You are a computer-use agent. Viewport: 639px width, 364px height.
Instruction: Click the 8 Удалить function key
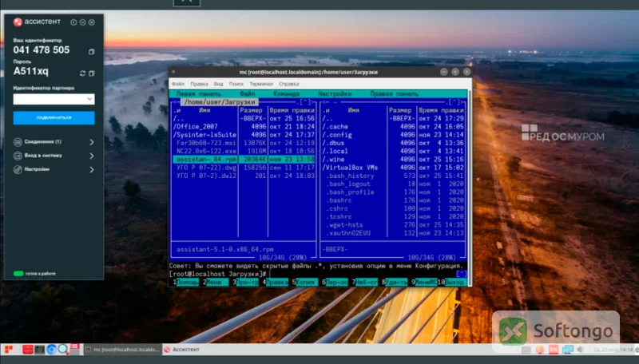pyautogui.click(x=395, y=282)
